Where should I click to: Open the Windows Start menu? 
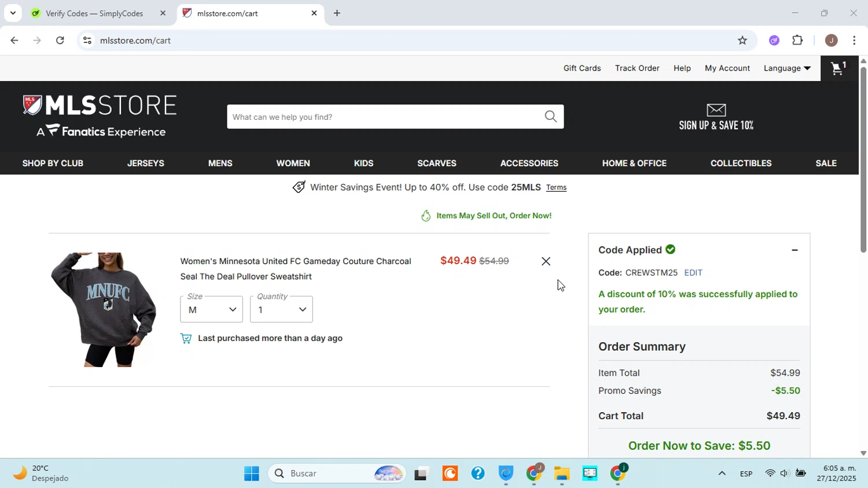click(252, 474)
